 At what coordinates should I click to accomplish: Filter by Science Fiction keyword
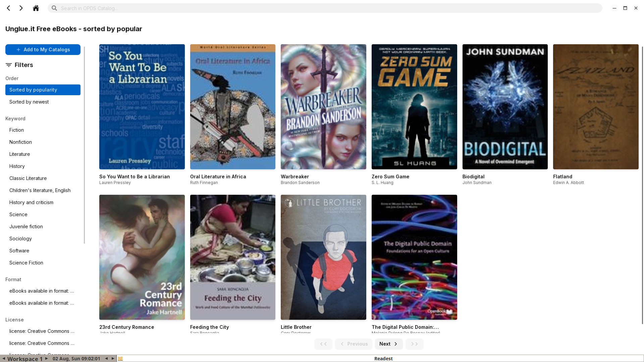[43, 263]
